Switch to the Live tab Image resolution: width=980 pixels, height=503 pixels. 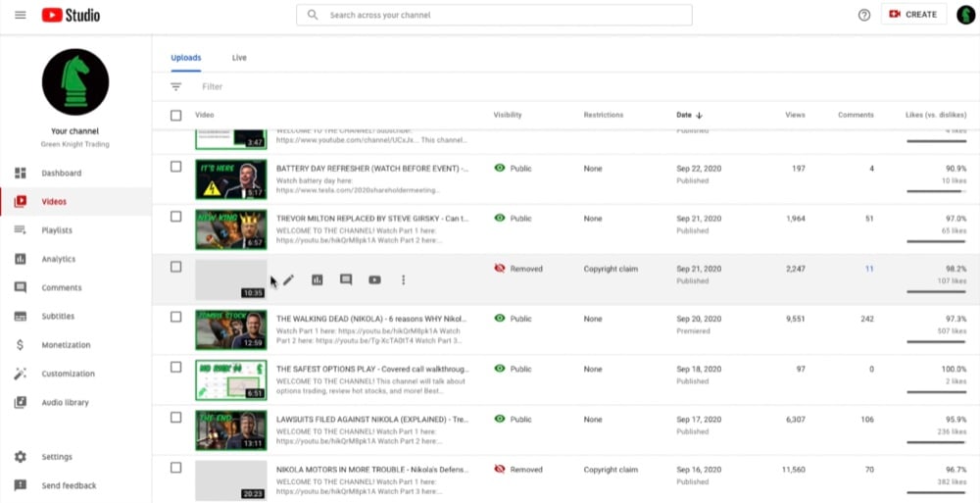[x=239, y=58]
